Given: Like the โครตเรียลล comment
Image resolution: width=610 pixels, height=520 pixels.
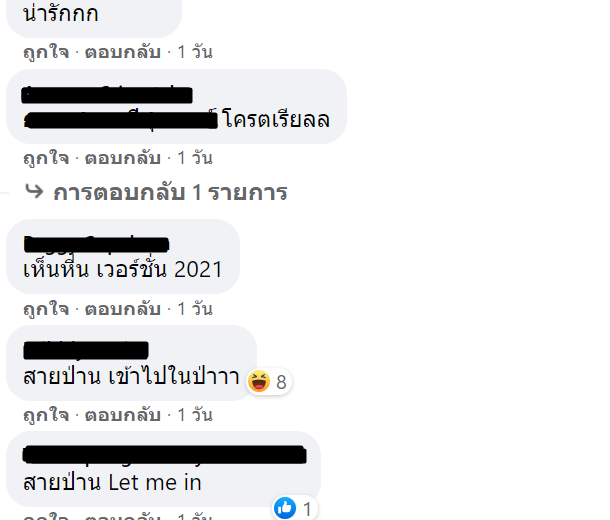Looking at the screenshot, I should [46, 158].
